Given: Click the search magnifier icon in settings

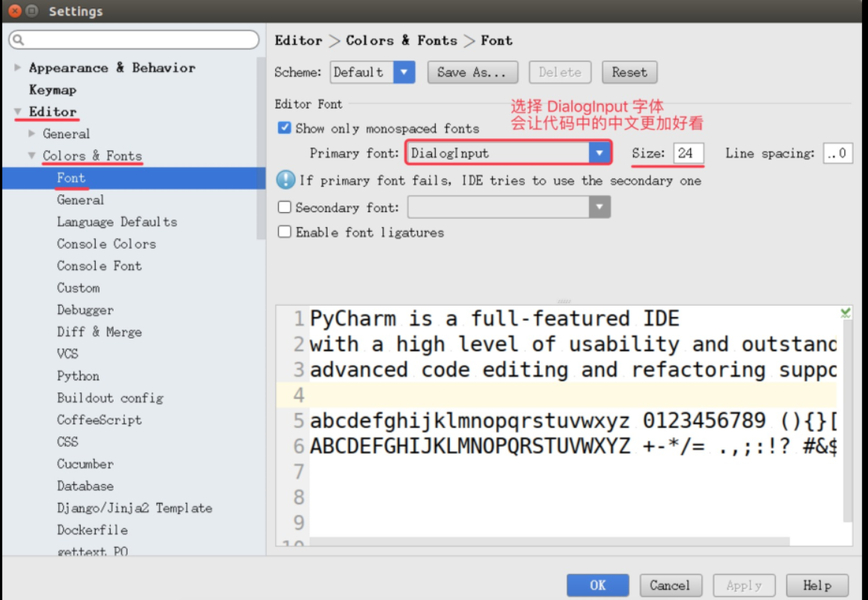Looking at the screenshot, I should (18, 40).
